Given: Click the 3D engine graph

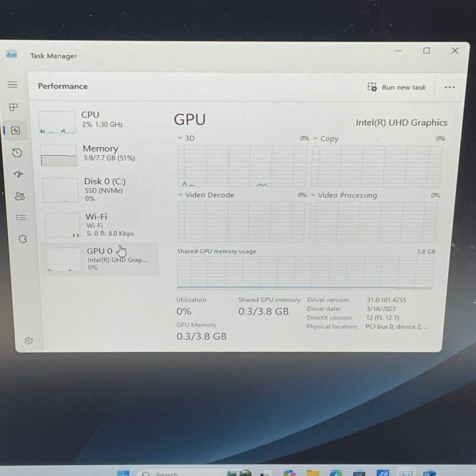Looking at the screenshot, I should [242, 166].
